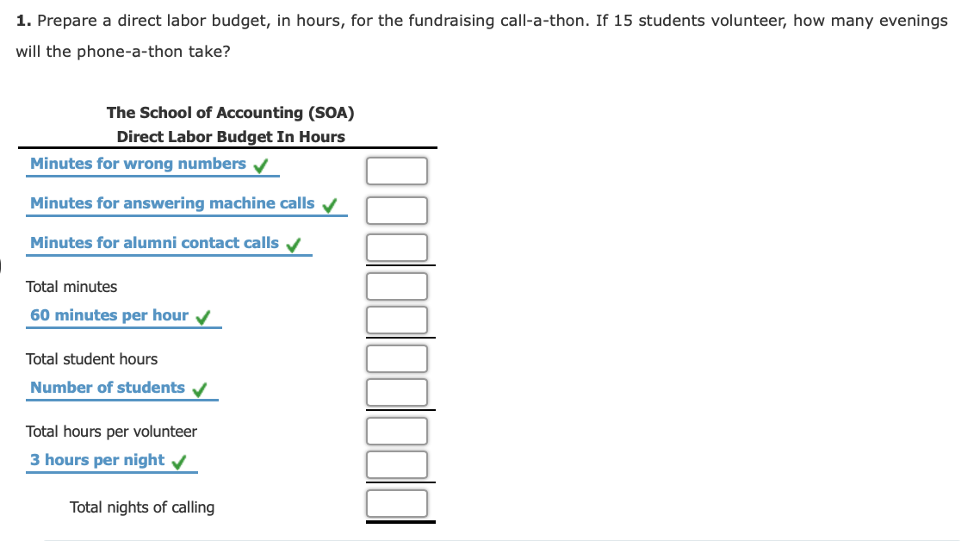Click the checkmark beside Minutes for answering machine calls
The height and width of the screenshot is (541, 980).
click(330, 203)
